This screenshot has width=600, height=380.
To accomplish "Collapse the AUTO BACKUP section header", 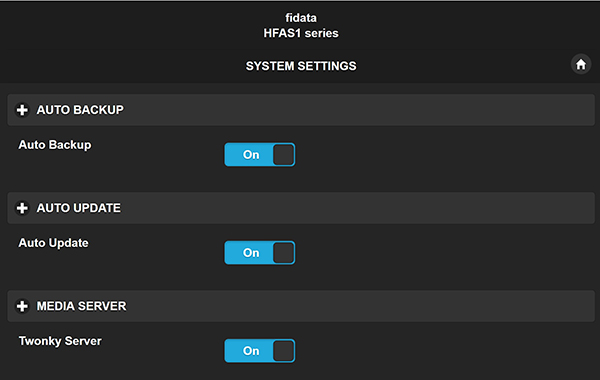I will pyautogui.click(x=301, y=110).
